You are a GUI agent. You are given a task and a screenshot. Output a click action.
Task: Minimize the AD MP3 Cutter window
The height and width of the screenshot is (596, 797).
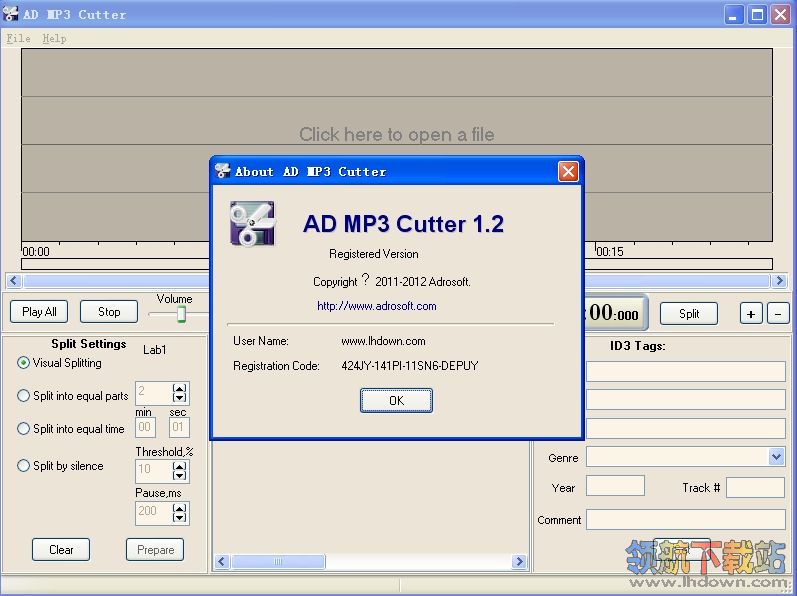(732, 14)
